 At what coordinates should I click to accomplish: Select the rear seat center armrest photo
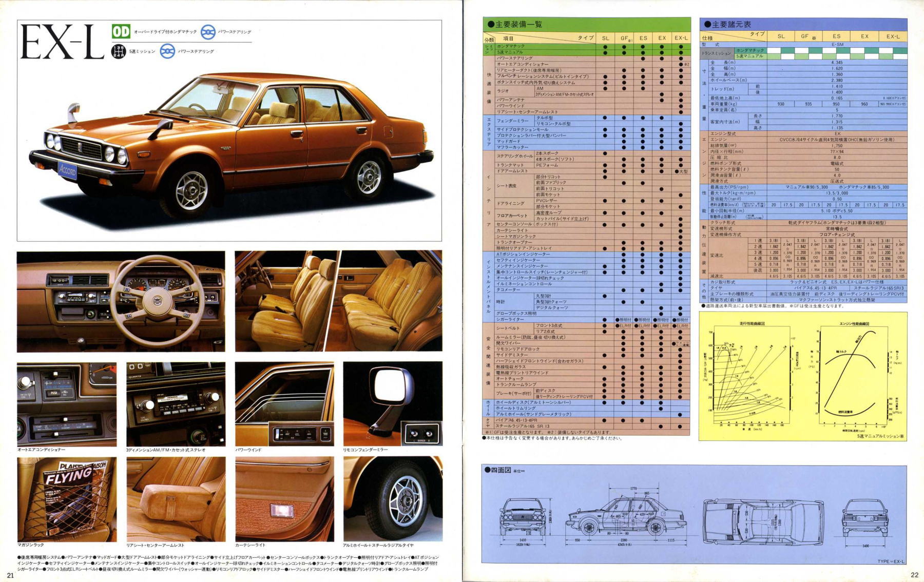tap(176, 499)
